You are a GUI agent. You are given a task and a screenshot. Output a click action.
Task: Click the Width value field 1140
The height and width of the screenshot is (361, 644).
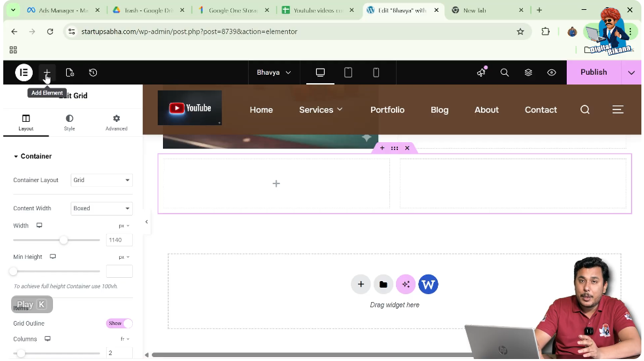point(119,240)
